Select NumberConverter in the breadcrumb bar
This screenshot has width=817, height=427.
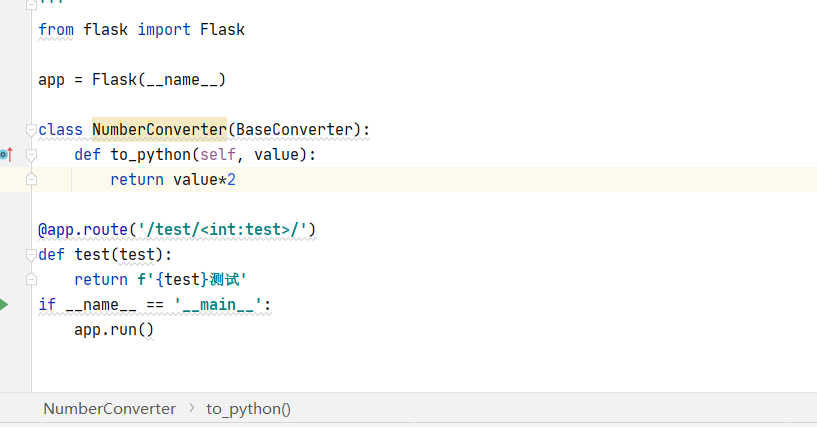(109, 409)
